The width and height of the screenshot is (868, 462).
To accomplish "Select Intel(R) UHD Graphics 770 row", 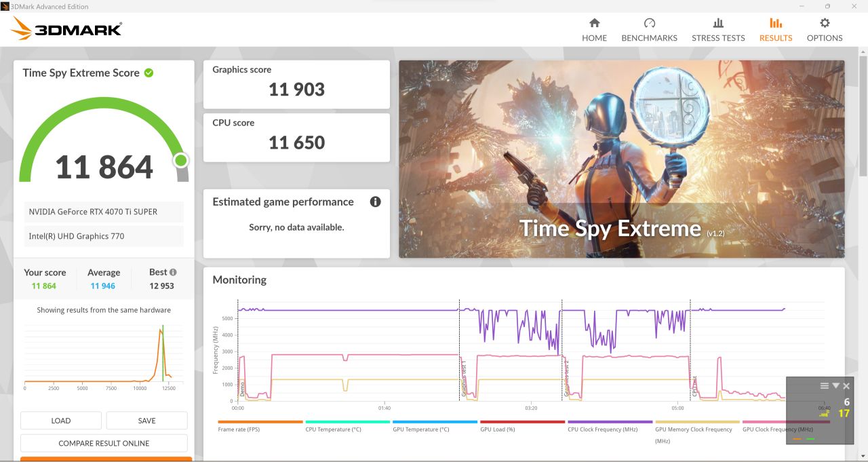I will pos(104,236).
